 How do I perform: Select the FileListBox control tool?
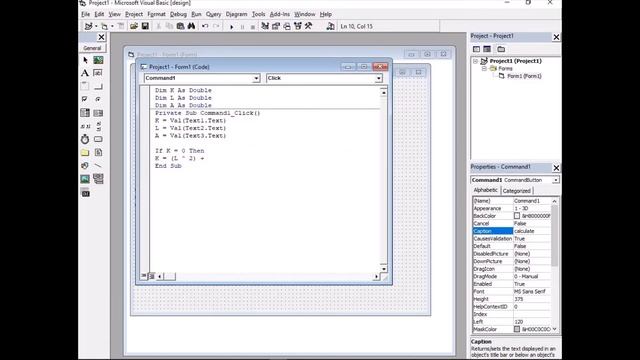pyautogui.click(x=98, y=153)
